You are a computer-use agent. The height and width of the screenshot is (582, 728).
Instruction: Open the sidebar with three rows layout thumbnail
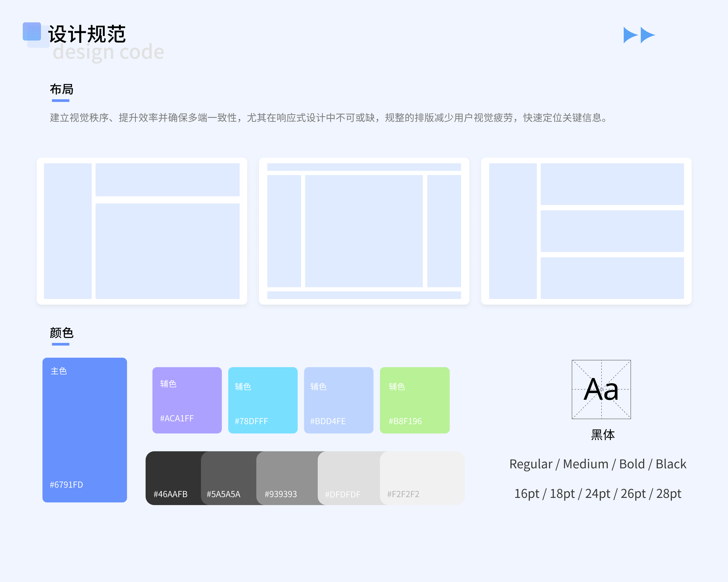586,231
